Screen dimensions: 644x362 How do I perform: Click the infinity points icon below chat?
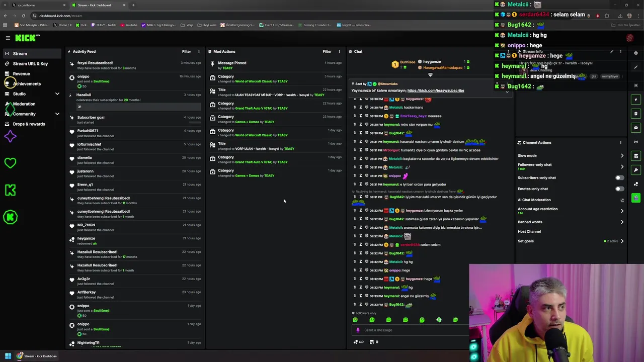pyautogui.click(x=359, y=342)
